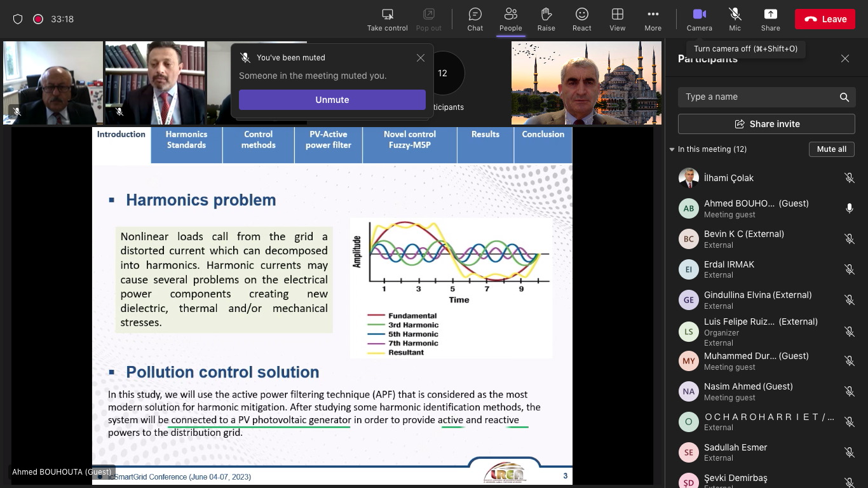Turn the camera off
The image size is (868, 488).
click(x=699, y=19)
